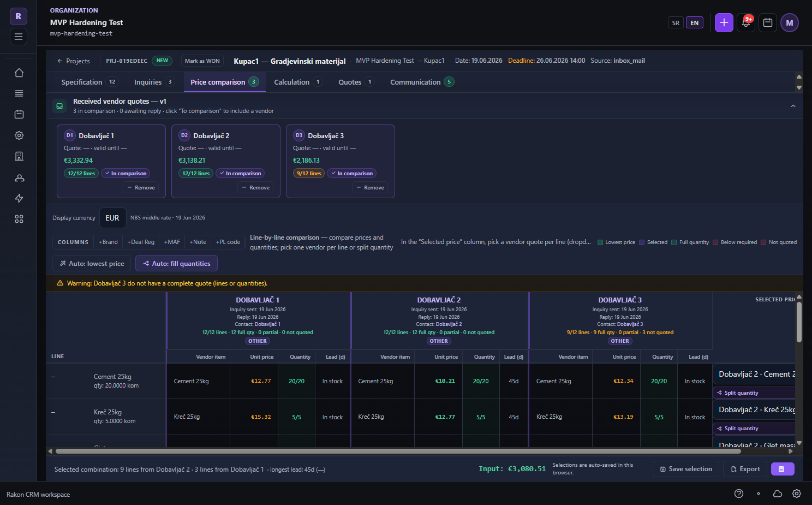Image resolution: width=812 pixels, height=505 pixels.
Task: Click the Lowest price legend swatch
Action: click(600, 242)
